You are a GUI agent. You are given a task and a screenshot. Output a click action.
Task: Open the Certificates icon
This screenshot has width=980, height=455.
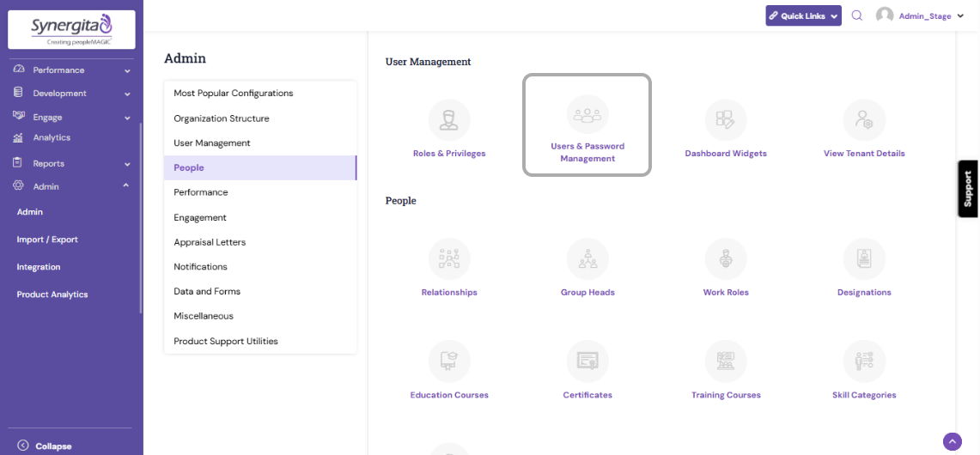coord(587,361)
